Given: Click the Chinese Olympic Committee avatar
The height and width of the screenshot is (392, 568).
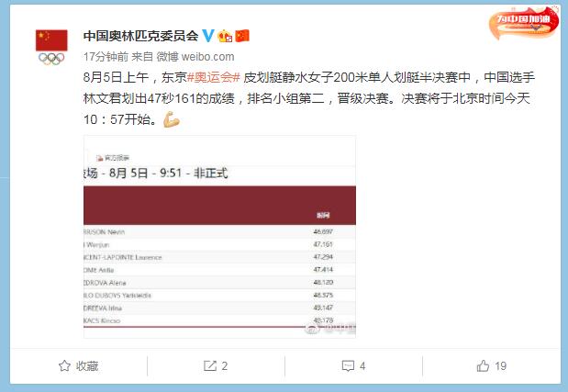Looking at the screenshot, I should [x=51, y=47].
